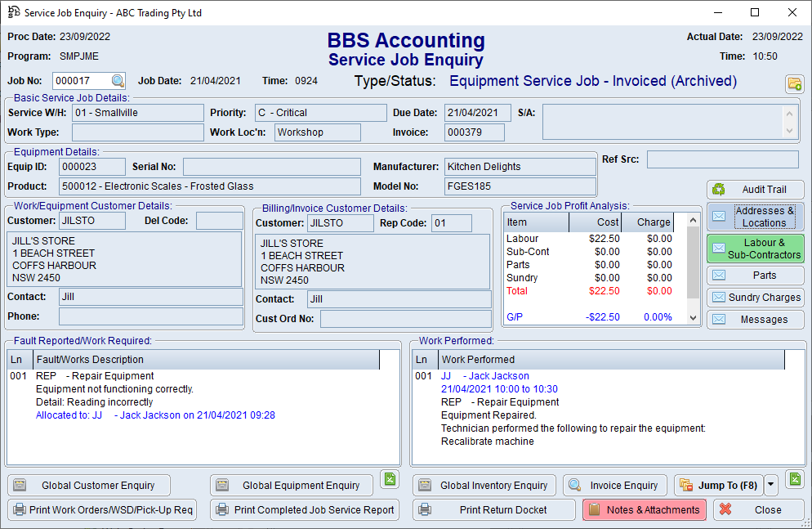View Sundry Charges
The image size is (812, 529).
pyautogui.click(x=755, y=297)
